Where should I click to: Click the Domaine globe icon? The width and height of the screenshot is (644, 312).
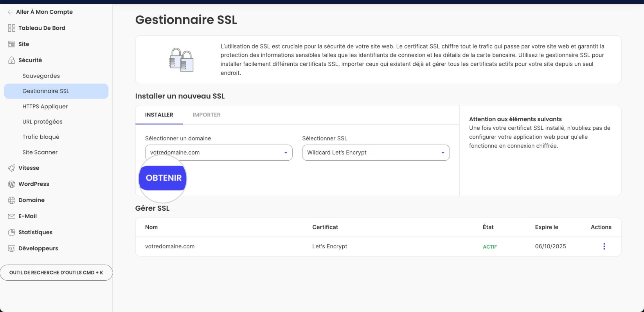[x=12, y=200]
